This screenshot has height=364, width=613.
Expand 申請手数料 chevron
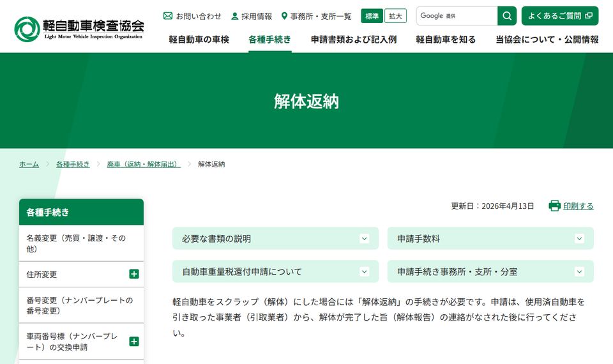click(579, 238)
